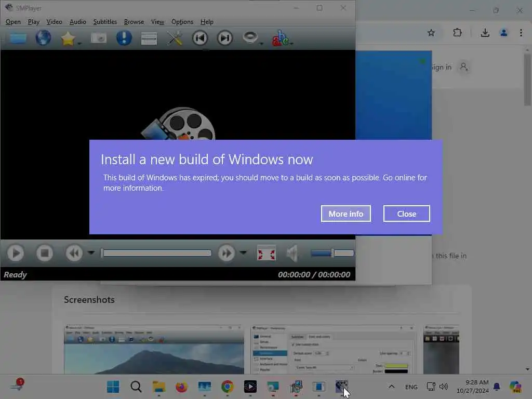Click the screenshot camera toolbar icon
The image size is (532, 399).
(x=99, y=38)
